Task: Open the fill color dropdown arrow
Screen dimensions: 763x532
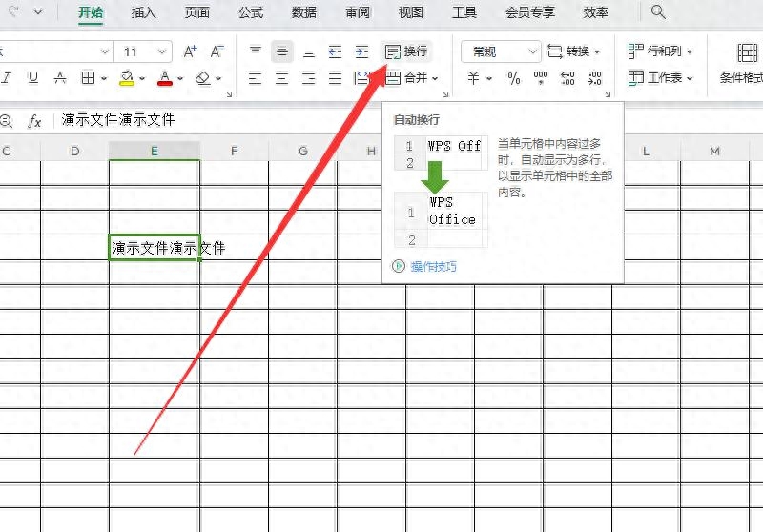Action: click(142, 78)
